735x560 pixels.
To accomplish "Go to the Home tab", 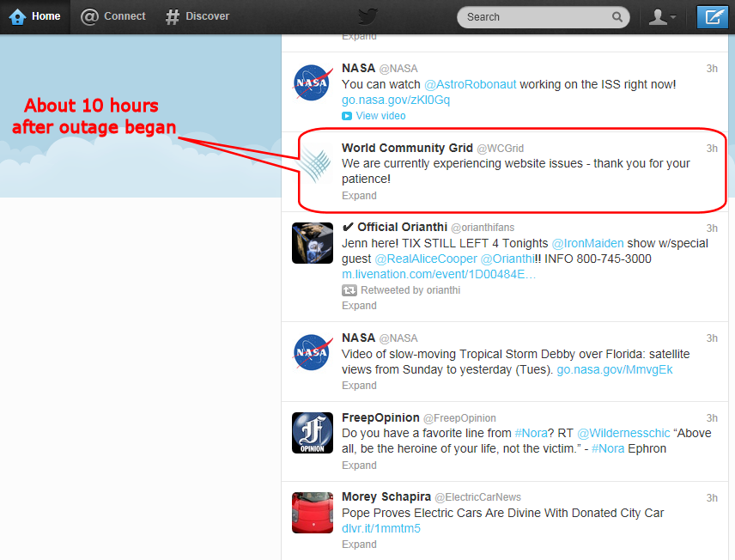I will (x=35, y=16).
